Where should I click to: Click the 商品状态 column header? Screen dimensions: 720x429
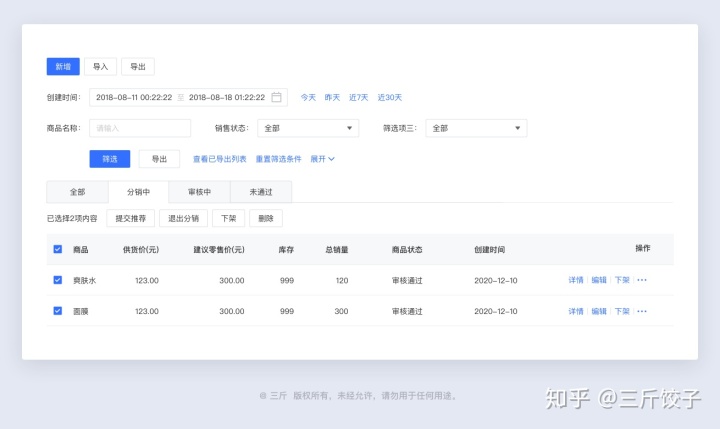point(407,250)
